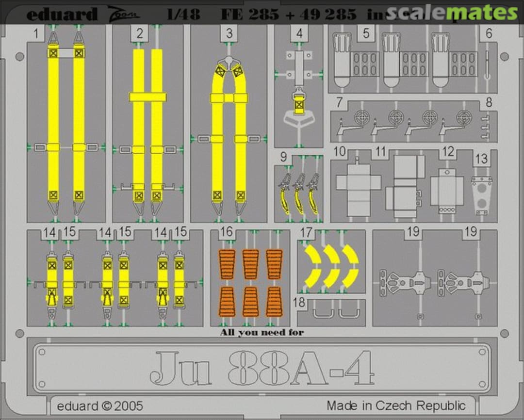
Task: Click the part number 9 label
Action: pos(283,158)
